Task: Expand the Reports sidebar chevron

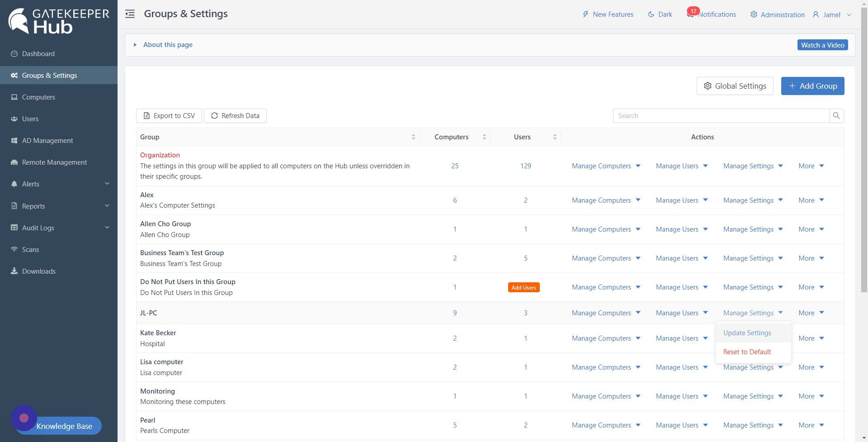Action: (x=107, y=206)
